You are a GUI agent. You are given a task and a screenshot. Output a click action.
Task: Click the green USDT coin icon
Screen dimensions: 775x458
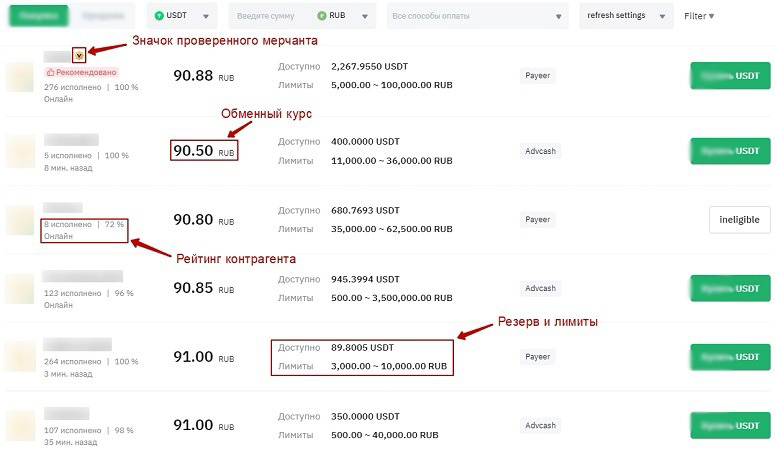158,16
